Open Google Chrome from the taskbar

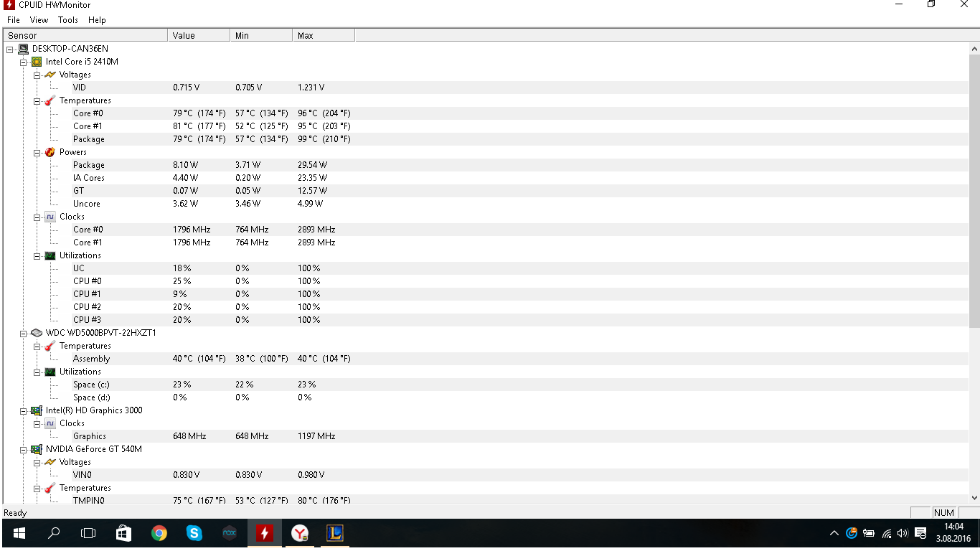click(x=159, y=534)
